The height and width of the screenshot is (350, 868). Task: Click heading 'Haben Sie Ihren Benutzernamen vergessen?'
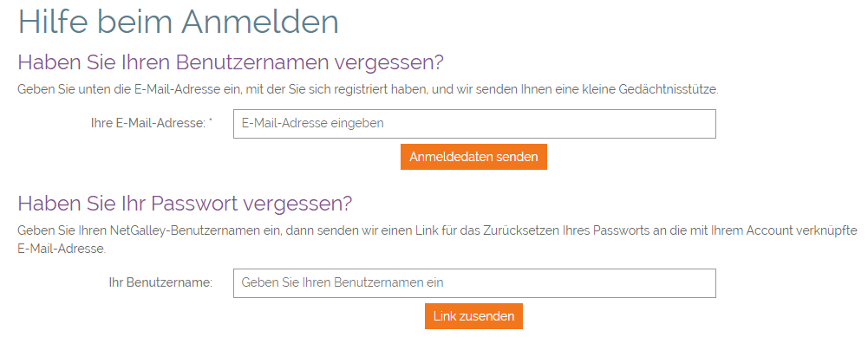(231, 62)
